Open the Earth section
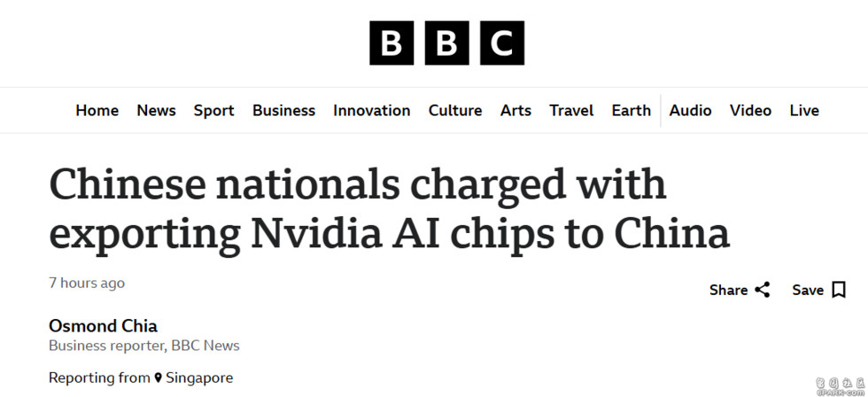This screenshot has height=397, width=868. [631, 111]
